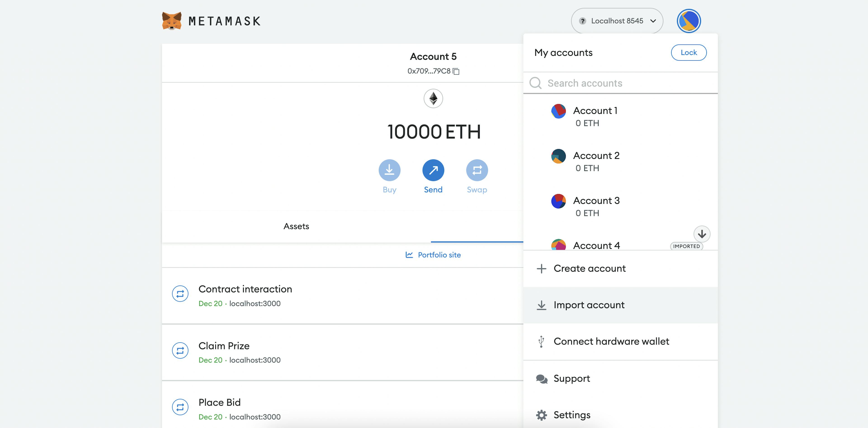This screenshot has width=868, height=428.
Task: Click the Account 3 identicon
Action: pyautogui.click(x=558, y=201)
